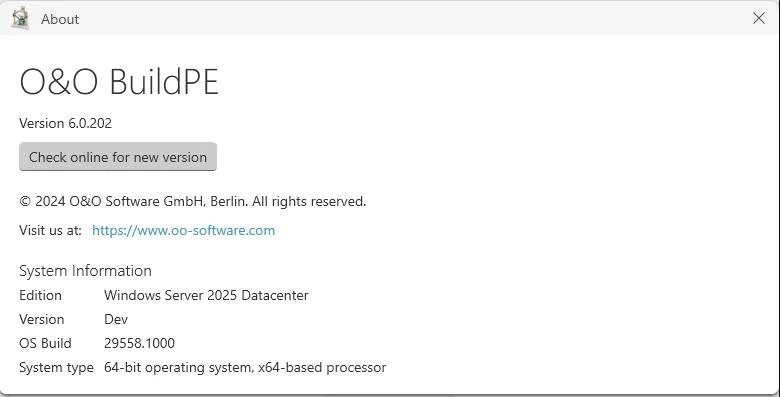Image resolution: width=780 pixels, height=397 pixels.
Task: Close the About dialog
Action: [759, 18]
